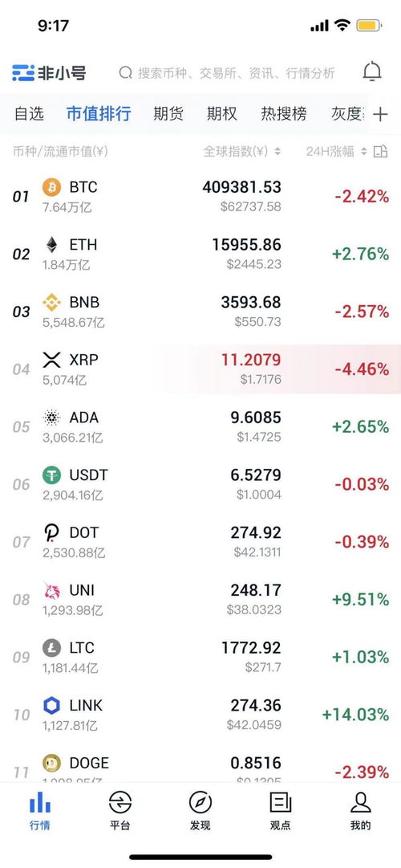Open the 发现 compass icon
This screenshot has height=868, width=401.
tap(200, 801)
